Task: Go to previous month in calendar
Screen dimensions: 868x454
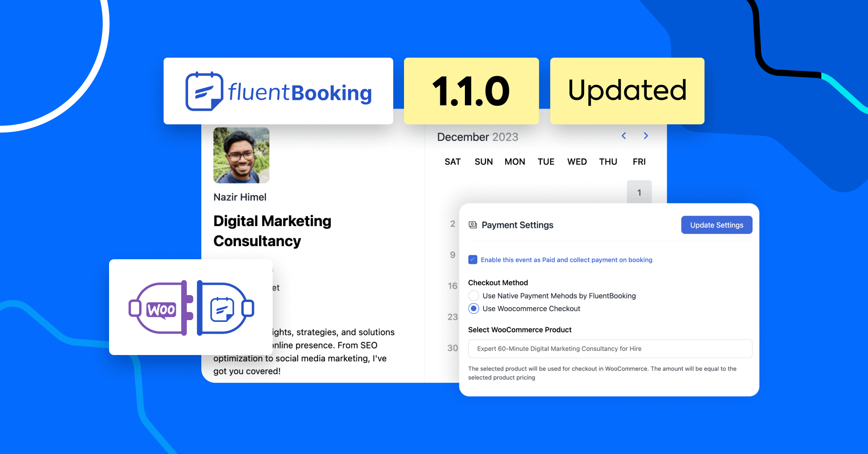Action: point(624,136)
